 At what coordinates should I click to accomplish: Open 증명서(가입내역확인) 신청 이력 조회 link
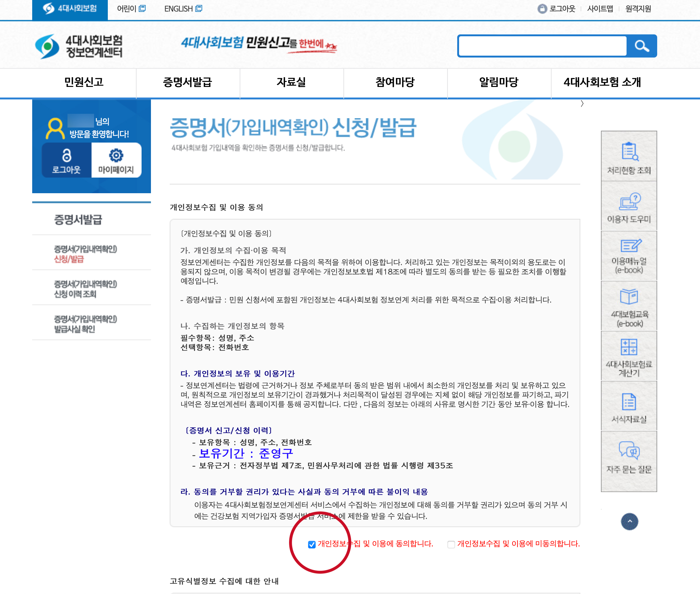[x=85, y=289]
